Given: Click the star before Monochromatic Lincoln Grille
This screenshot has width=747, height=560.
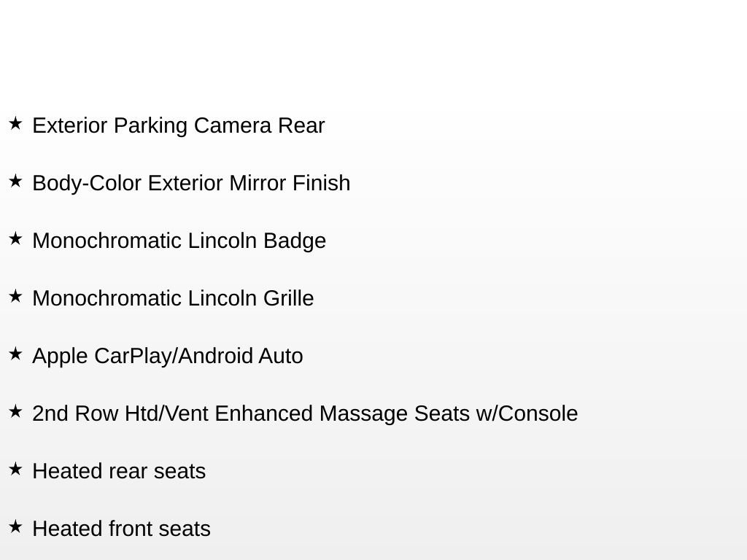Looking at the screenshot, I should pyautogui.click(x=15, y=296).
